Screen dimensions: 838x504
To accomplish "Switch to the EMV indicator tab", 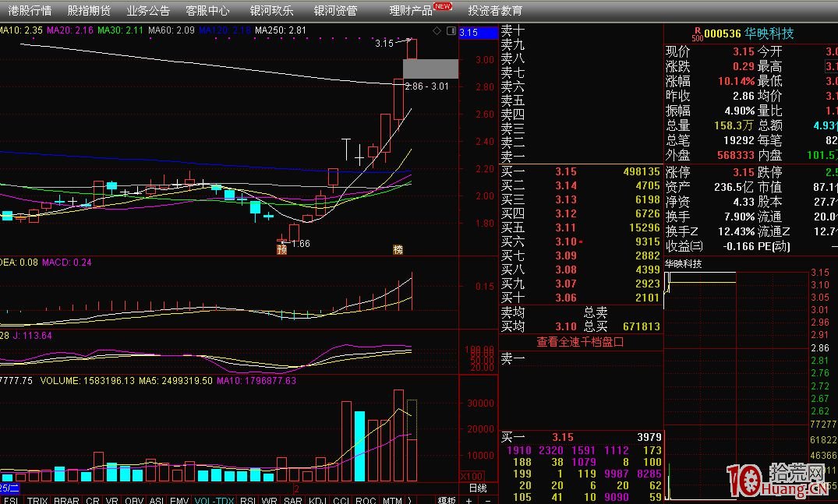I will [179, 500].
